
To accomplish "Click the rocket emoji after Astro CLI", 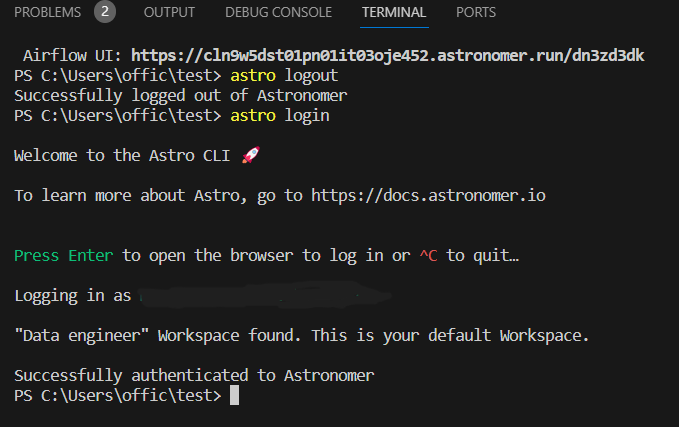I will pos(251,155).
